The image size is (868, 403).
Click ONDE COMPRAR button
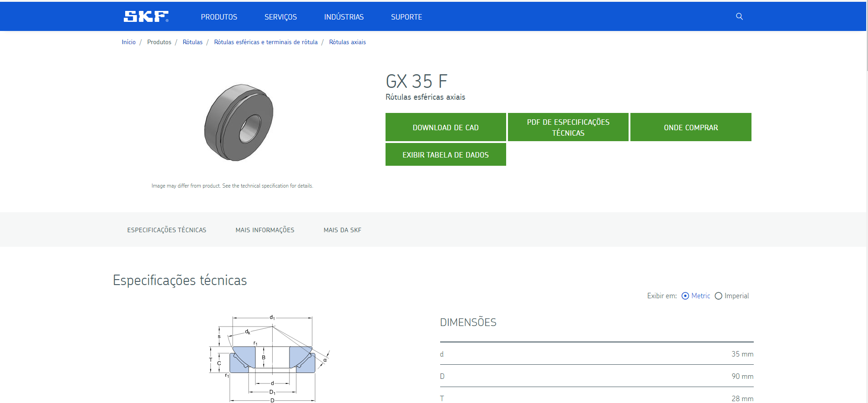(x=690, y=127)
